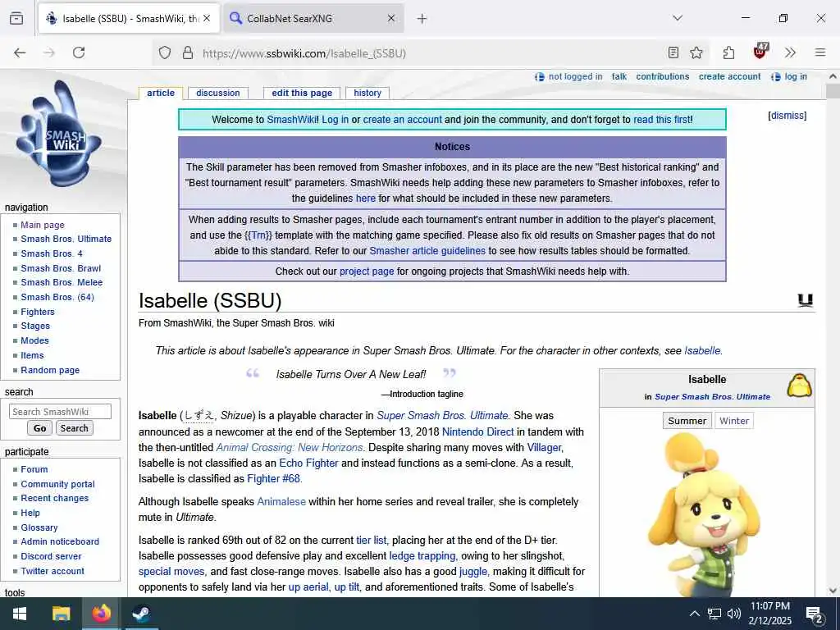Open the tier list link
The image size is (840, 630).
point(372,540)
